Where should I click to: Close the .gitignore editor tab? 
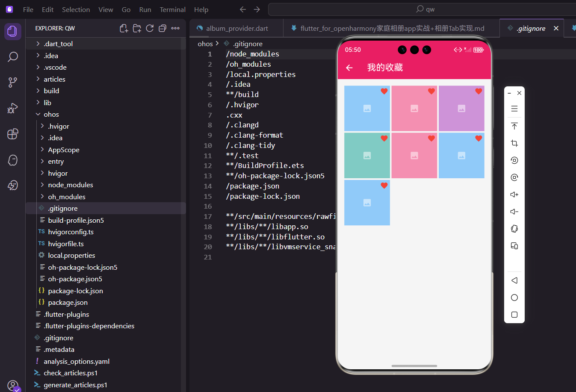[x=556, y=28]
